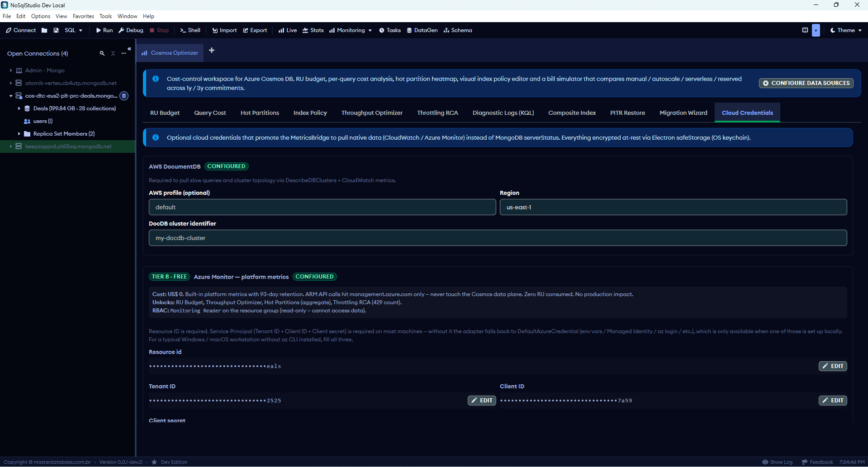Select the Cosmos Optimizer tab

click(170, 53)
